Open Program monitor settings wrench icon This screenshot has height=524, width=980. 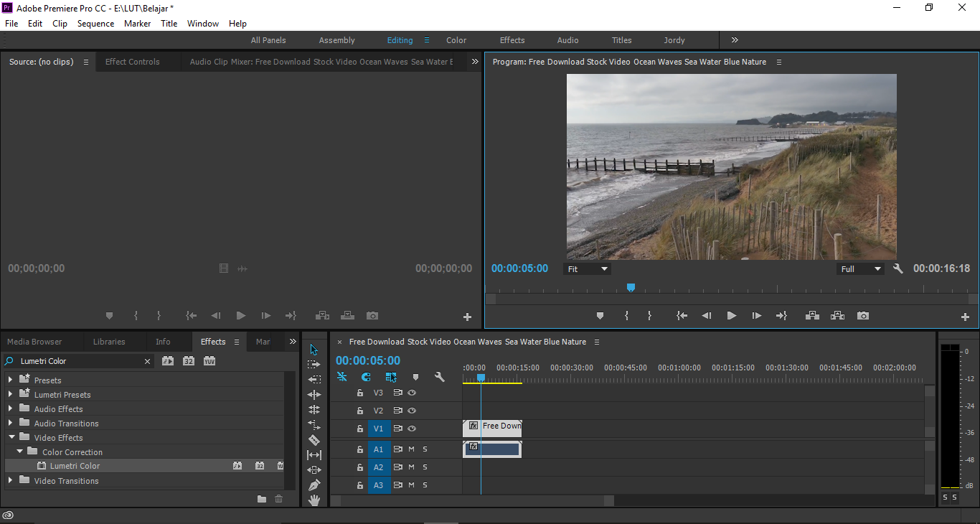(x=898, y=268)
